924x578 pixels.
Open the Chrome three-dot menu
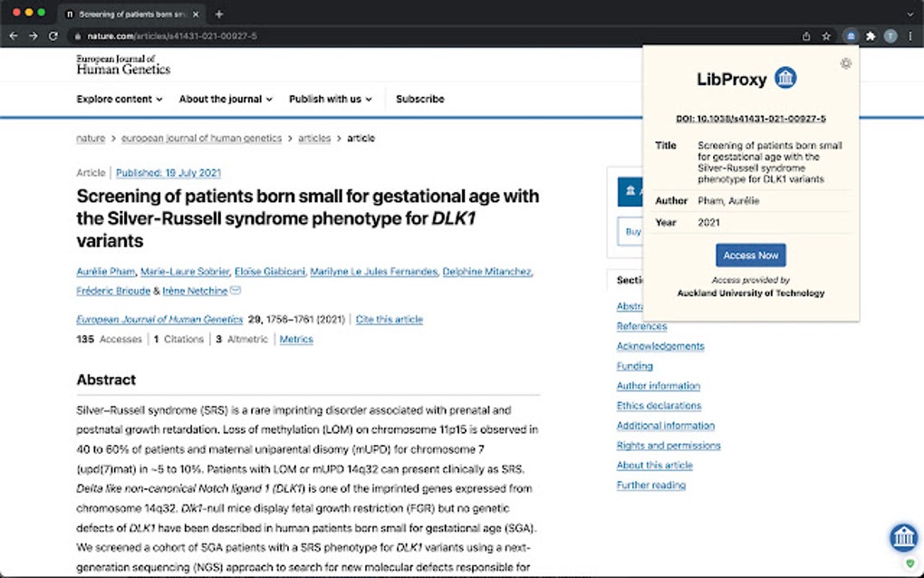pyautogui.click(x=910, y=36)
